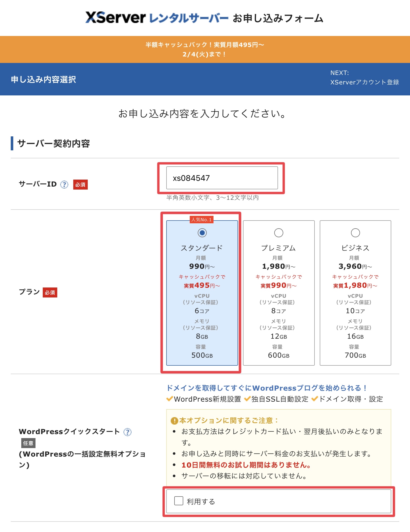Click the 任意 badge under WordPressクイックスタート
Screen dimensions: 410x532
pyautogui.click(x=28, y=443)
